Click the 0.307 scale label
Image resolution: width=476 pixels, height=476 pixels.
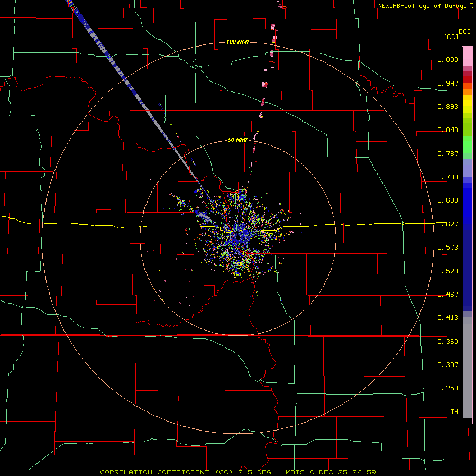click(x=448, y=365)
